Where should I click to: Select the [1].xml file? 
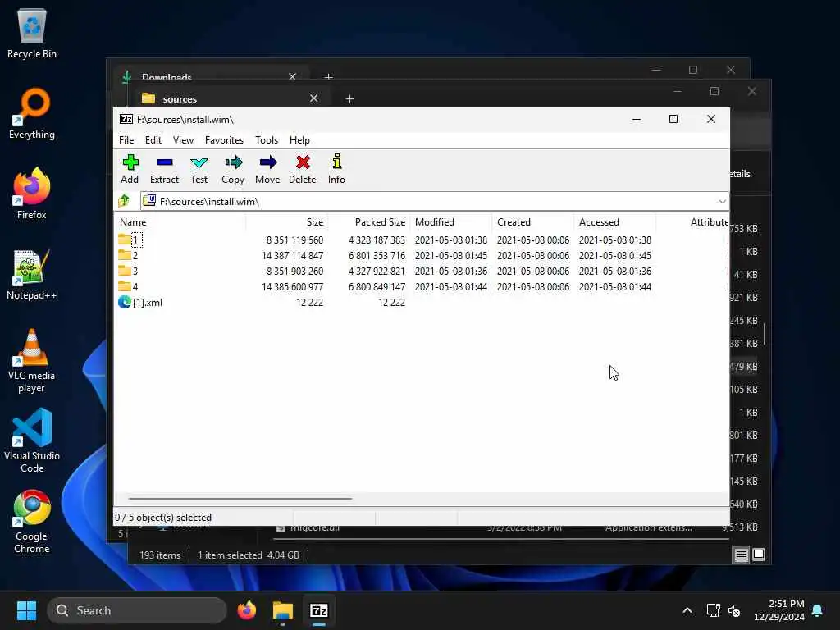click(x=140, y=302)
